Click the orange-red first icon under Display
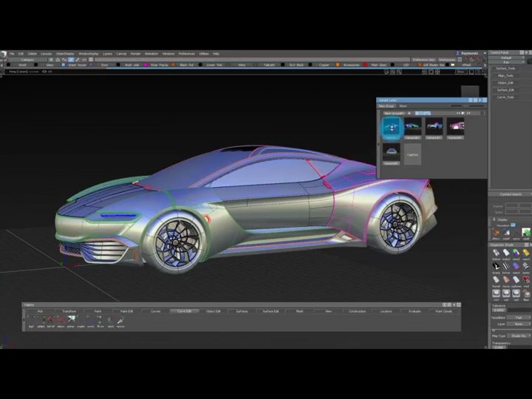Screen dimensions: 532x399 tap(496, 233)
